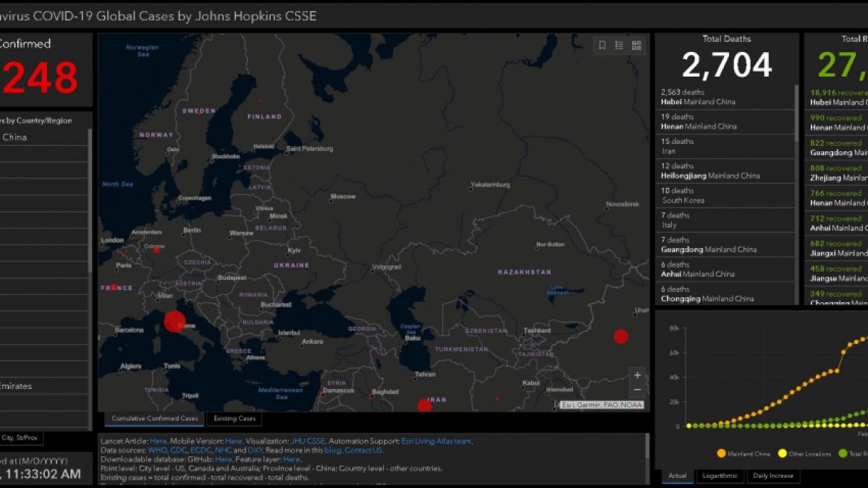Toggle the Mainland China legend series
Viewport: 868px width, 488px height.
pyautogui.click(x=743, y=453)
